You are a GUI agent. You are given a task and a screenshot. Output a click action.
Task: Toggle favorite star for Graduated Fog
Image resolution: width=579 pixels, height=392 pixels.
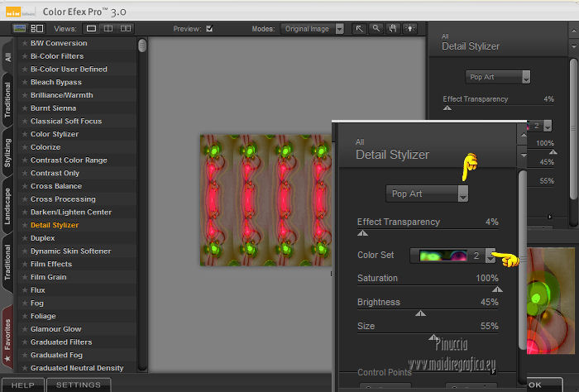25,355
